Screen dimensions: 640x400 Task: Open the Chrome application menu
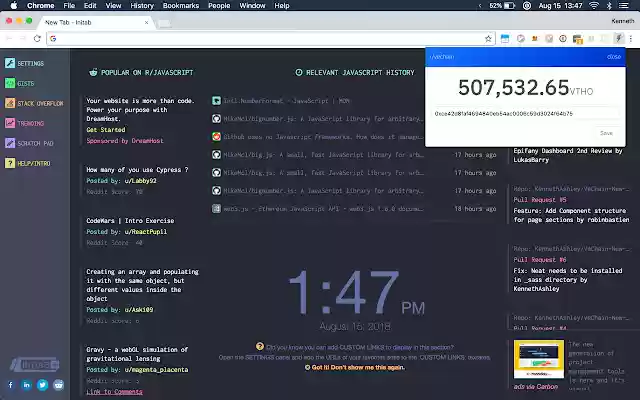pos(40,5)
